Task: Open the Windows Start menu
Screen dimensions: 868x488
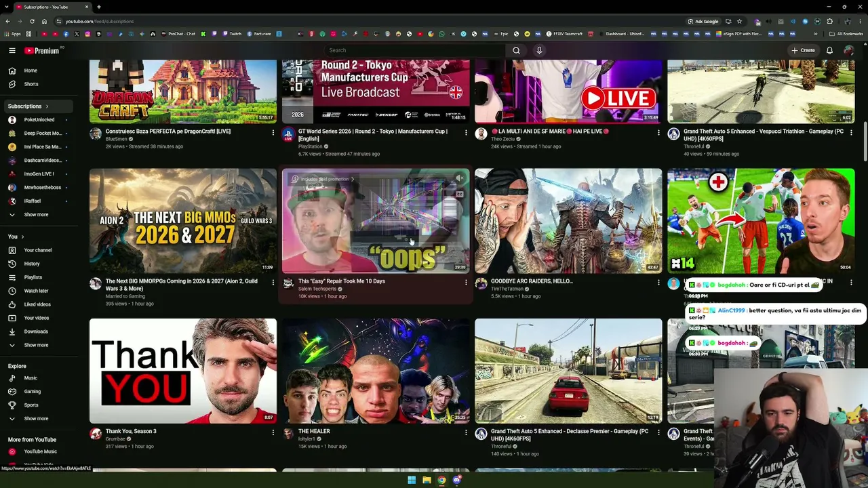Action: click(412, 480)
